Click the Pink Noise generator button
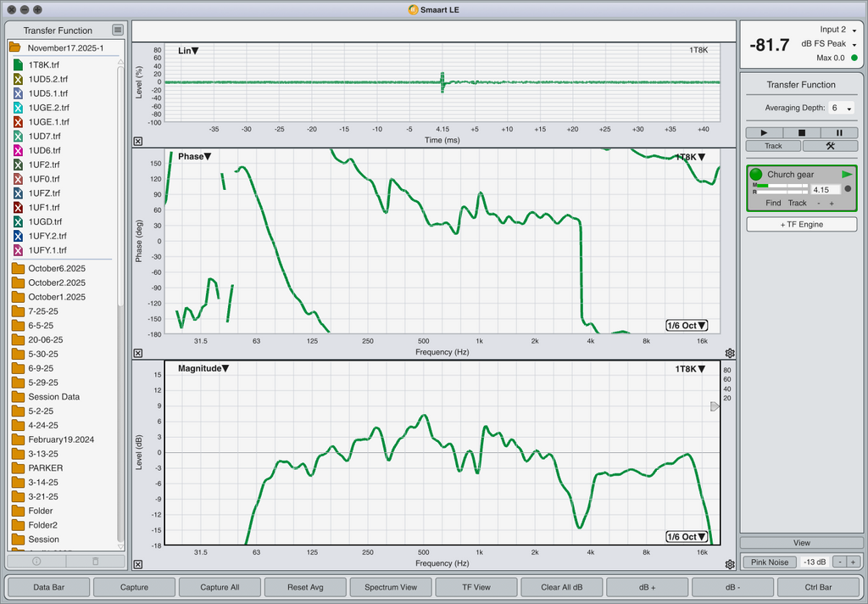The image size is (868, 604). pos(770,562)
